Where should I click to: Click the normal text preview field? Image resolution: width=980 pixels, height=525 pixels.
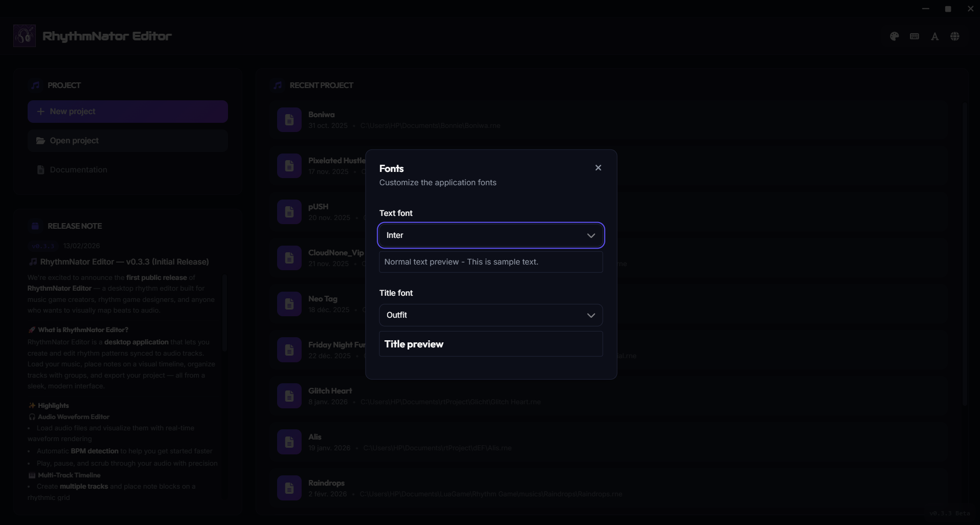point(490,261)
